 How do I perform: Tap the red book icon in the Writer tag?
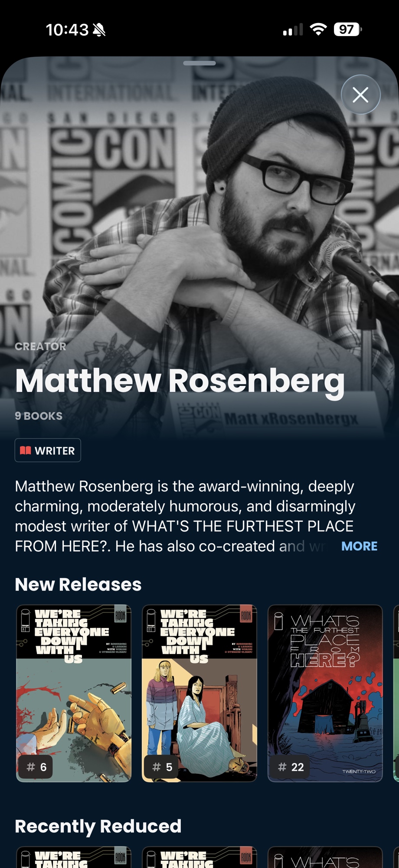tap(26, 450)
